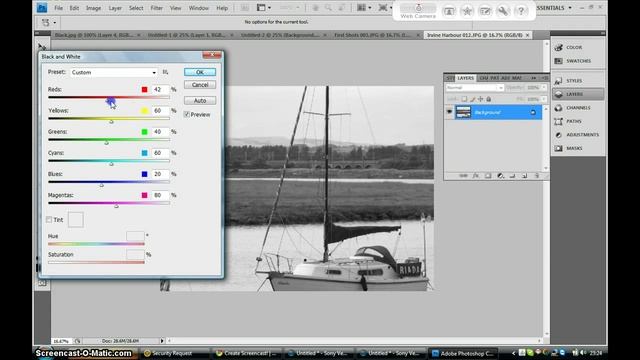Click the Blues slider handle
640x360 pixels.
(102, 185)
